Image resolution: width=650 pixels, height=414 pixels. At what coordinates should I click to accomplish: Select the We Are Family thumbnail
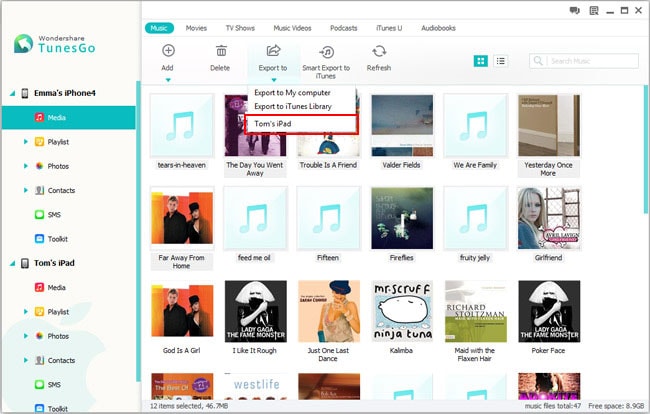tap(475, 126)
